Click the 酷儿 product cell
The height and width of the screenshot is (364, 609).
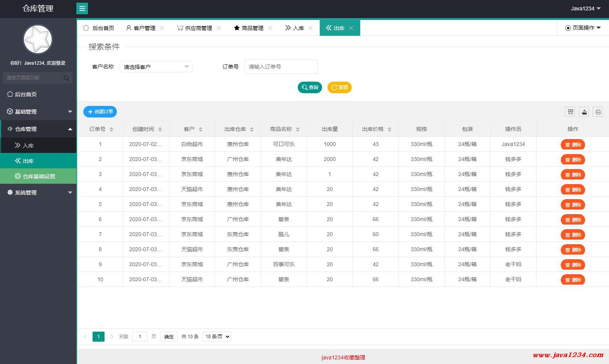tap(284, 234)
